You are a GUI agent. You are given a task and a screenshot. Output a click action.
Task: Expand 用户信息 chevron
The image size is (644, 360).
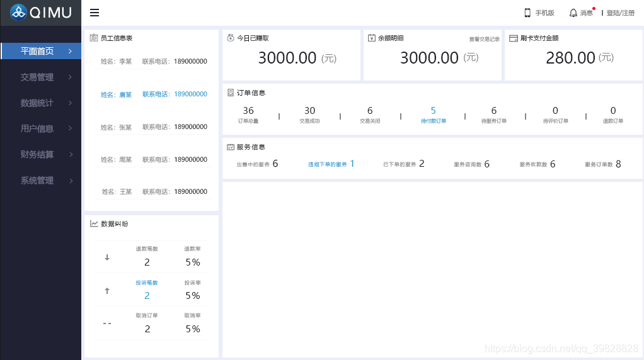tap(70, 128)
